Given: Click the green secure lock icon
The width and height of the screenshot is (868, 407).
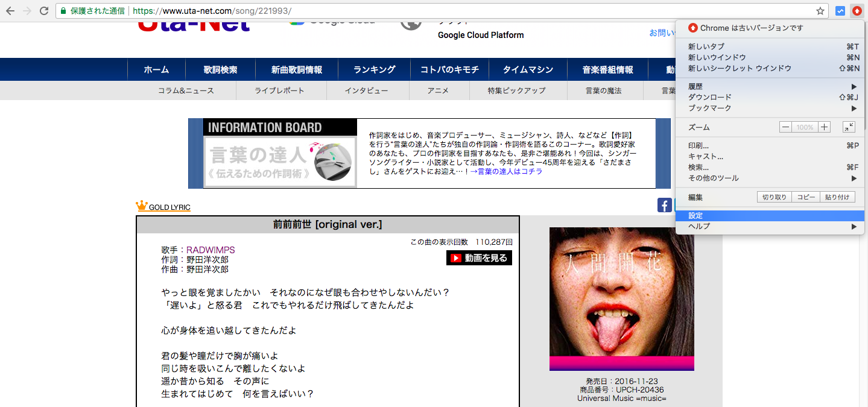Looking at the screenshot, I should (x=63, y=11).
